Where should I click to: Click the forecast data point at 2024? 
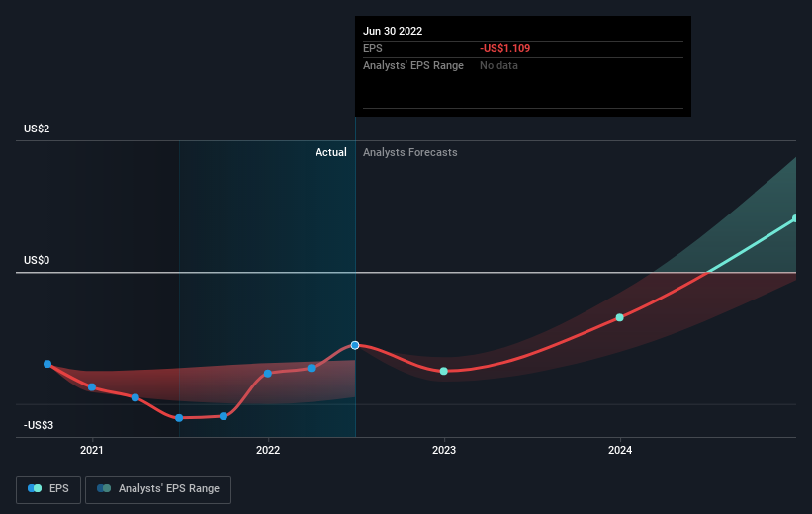pos(620,318)
